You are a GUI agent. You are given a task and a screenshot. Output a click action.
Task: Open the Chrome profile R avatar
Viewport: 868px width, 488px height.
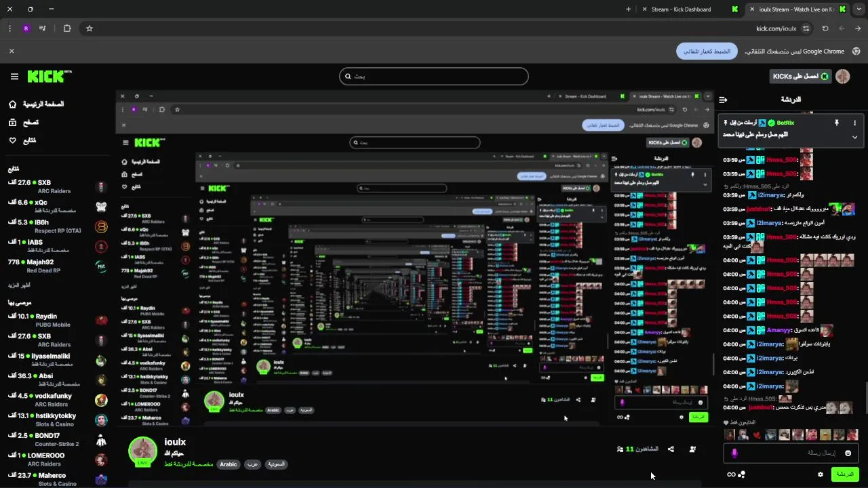26,28
